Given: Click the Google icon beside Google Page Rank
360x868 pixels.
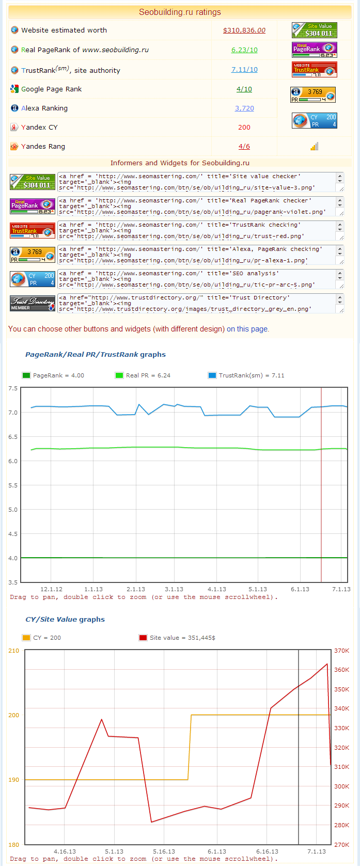Looking at the screenshot, I should (x=14, y=89).
